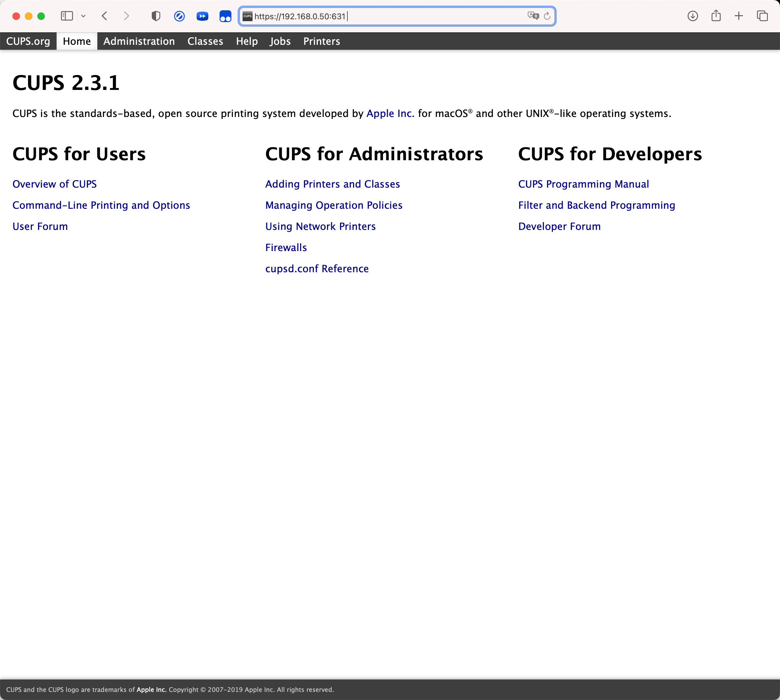This screenshot has width=780, height=700.
Task: Go back with the back arrow
Action: (104, 16)
